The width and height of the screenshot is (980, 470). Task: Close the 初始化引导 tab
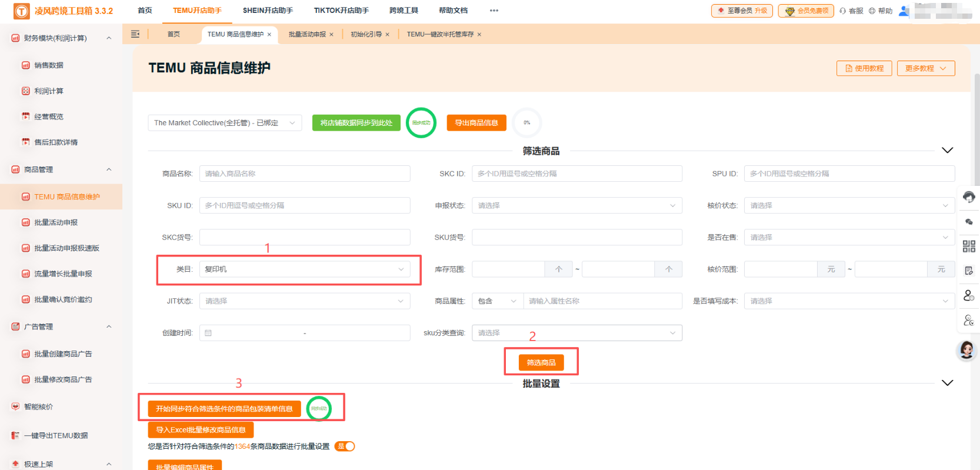388,35
